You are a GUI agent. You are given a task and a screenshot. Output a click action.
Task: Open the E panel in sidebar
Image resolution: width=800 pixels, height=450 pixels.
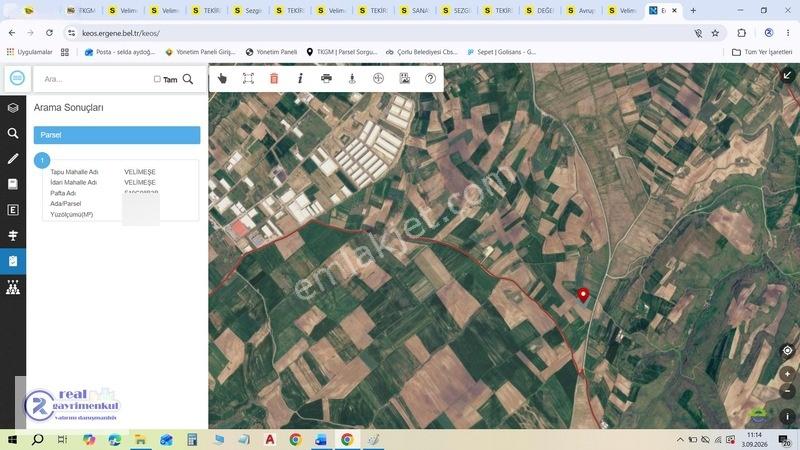13,210
